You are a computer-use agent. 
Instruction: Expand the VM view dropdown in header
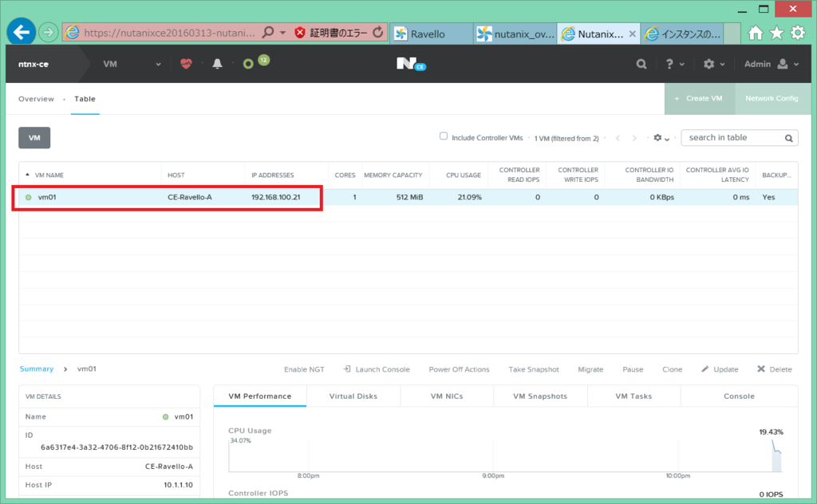coord(158,65)
